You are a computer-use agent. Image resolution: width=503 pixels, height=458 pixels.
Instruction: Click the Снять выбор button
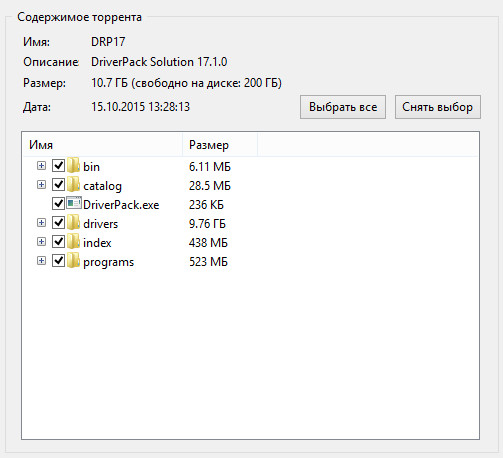coord(438,107)
